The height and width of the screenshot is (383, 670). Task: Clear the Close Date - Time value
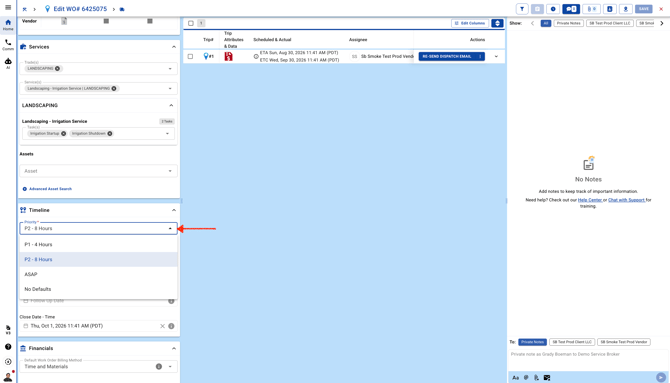click(162, 326)
